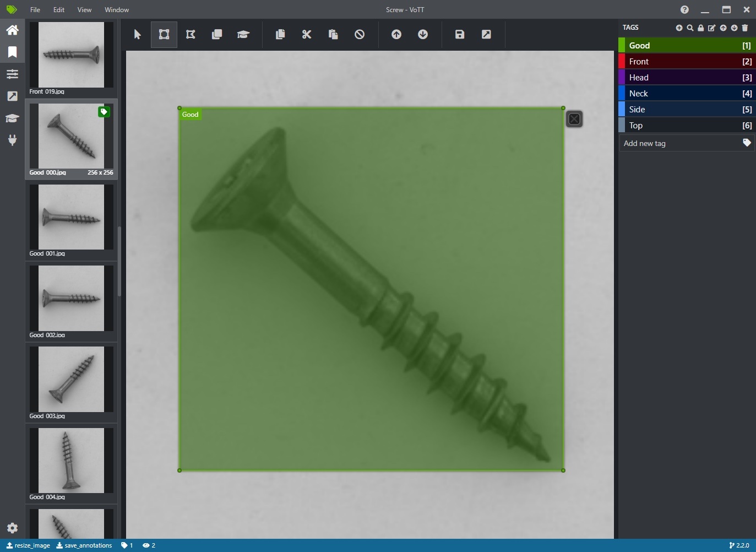Viewport: 756px width, 552px height.
Task: Edit the selected tag
Action: point(712,28)
